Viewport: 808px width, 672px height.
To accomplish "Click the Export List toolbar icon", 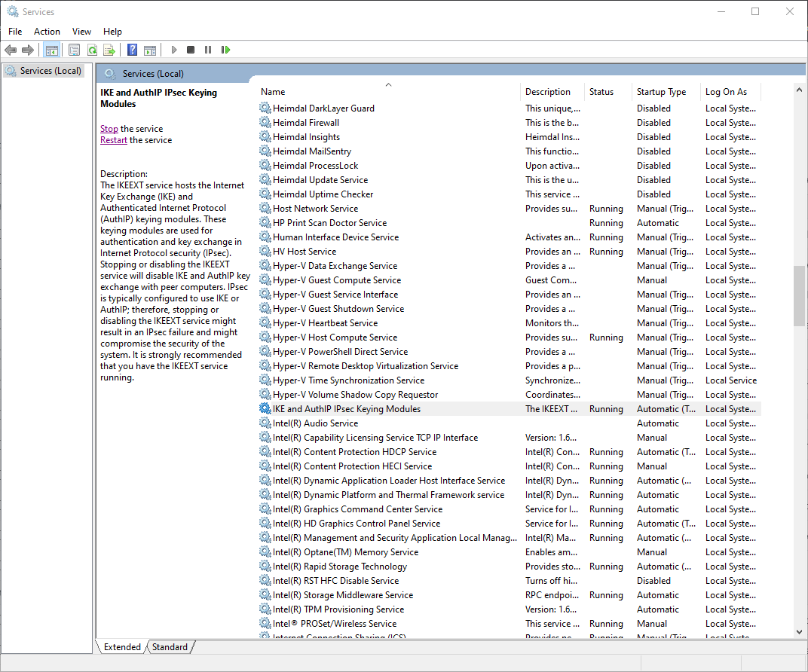I will pos(110,50).
